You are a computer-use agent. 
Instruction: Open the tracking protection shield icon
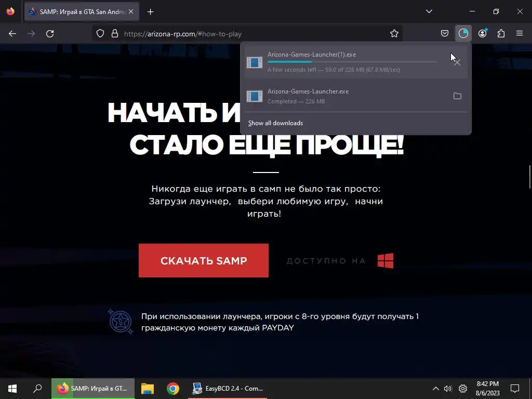pyautogui.click(x=100, y=34)
